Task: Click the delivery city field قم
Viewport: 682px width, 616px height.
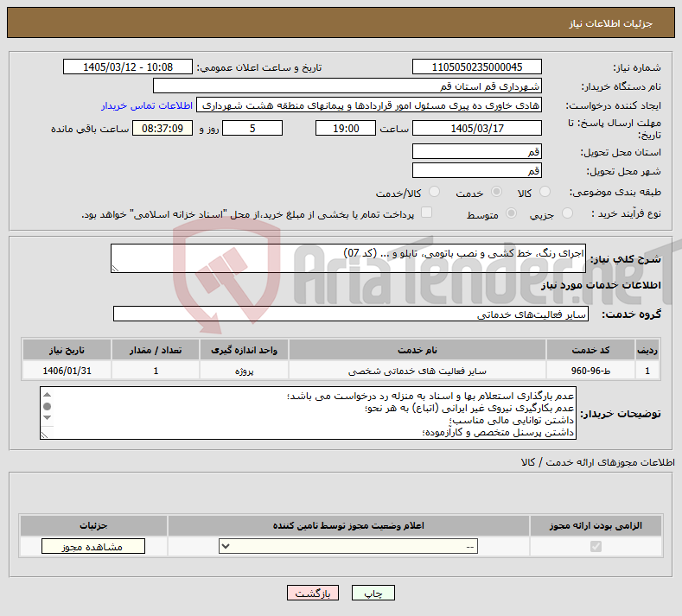Action: point(476,170)
